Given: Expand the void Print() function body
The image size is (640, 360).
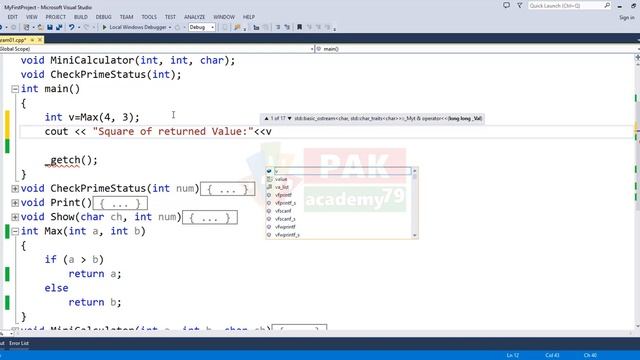Looking at the screenshot, I should [x=15, y=203].
